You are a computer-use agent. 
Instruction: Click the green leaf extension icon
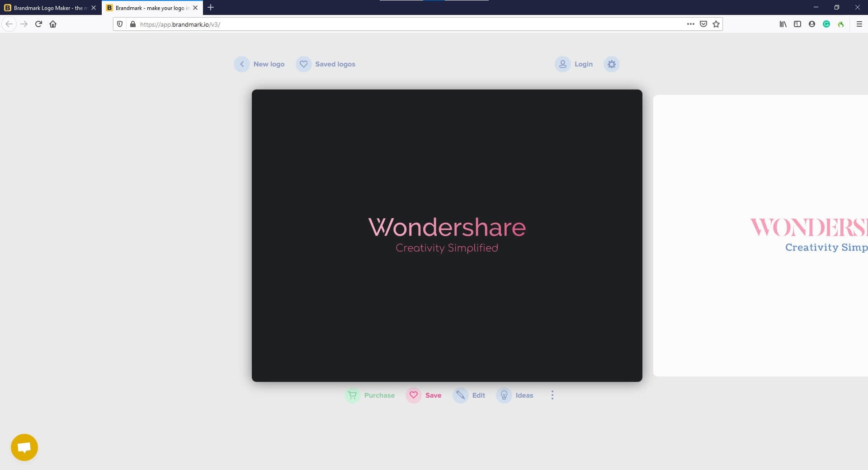point(841,24)
